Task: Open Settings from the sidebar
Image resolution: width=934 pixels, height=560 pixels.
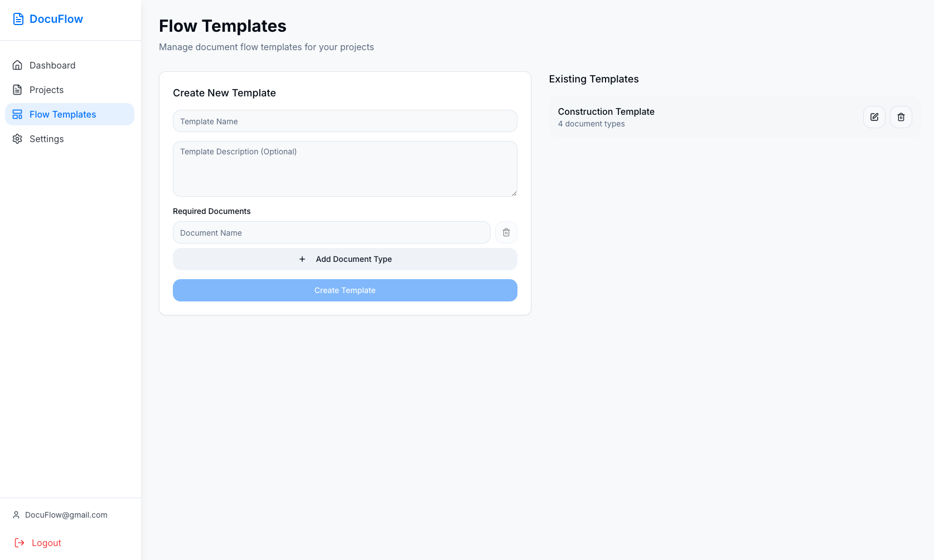Action: [46, 139]
